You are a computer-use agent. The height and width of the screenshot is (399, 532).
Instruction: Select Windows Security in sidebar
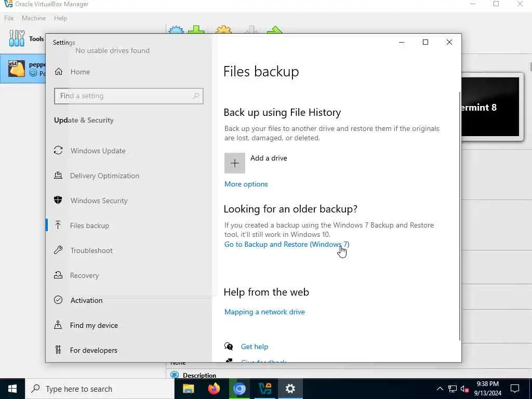click(x=99, y=201)
